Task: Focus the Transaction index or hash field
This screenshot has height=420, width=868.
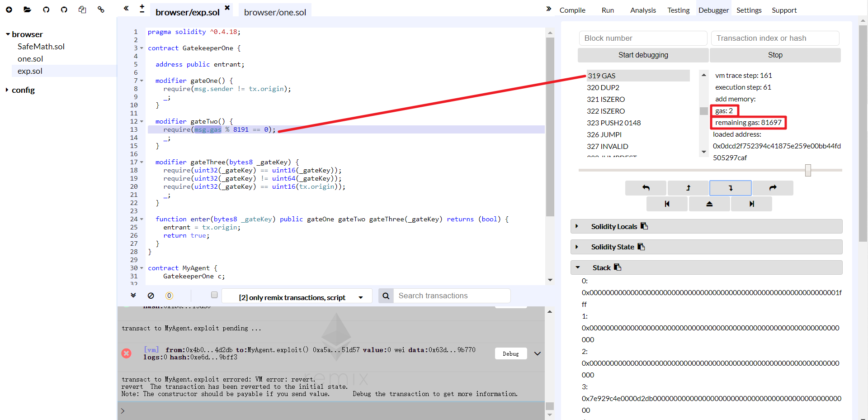Action: (775, 38)
